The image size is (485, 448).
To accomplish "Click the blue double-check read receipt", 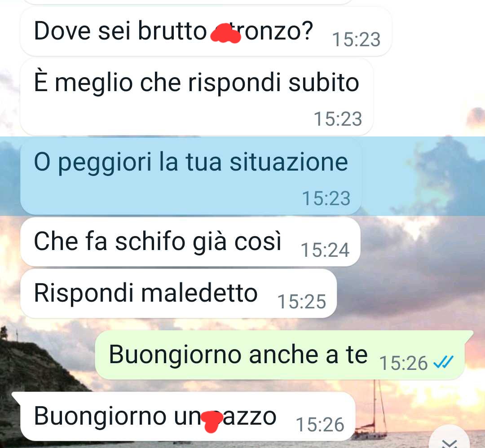I will click(443, 362).
